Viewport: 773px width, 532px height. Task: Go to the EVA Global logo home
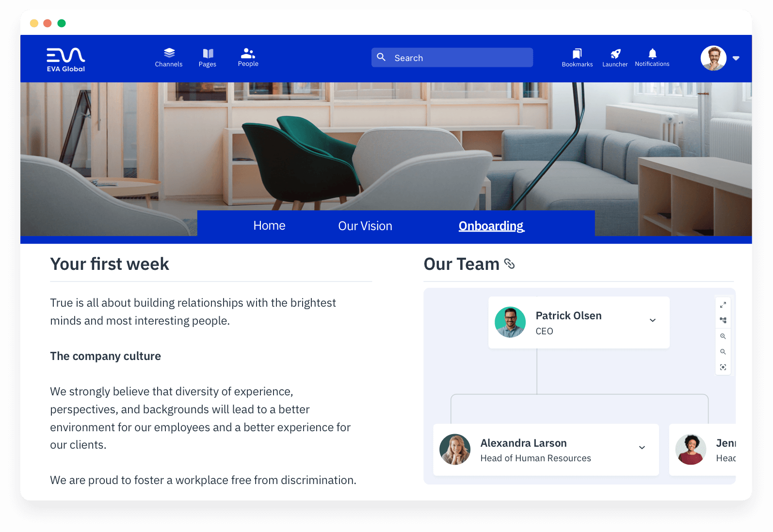pos(66,59)
